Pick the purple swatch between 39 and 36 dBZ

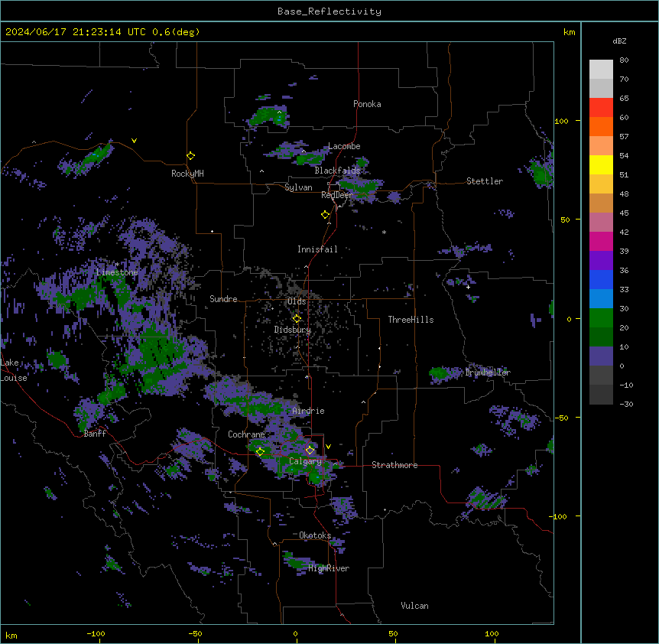coord(601,261)
